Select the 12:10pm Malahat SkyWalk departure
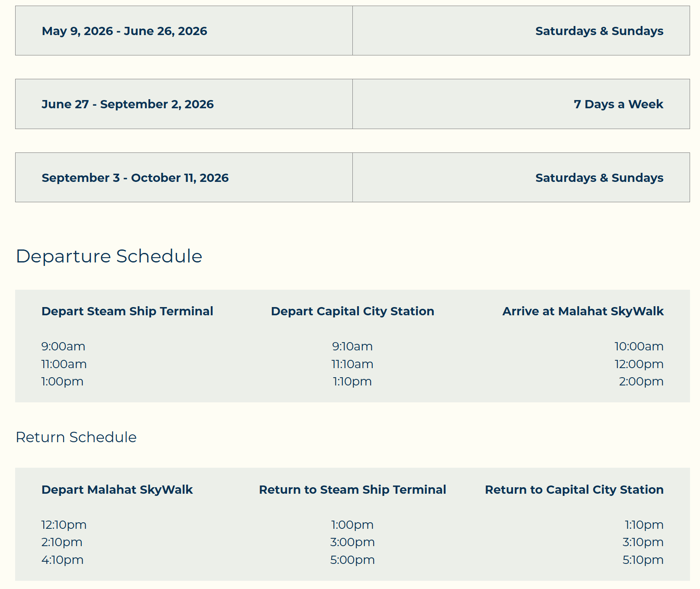The height and width of the screenshot is (589, 700). pyautogui.click(x=64, y=525)
